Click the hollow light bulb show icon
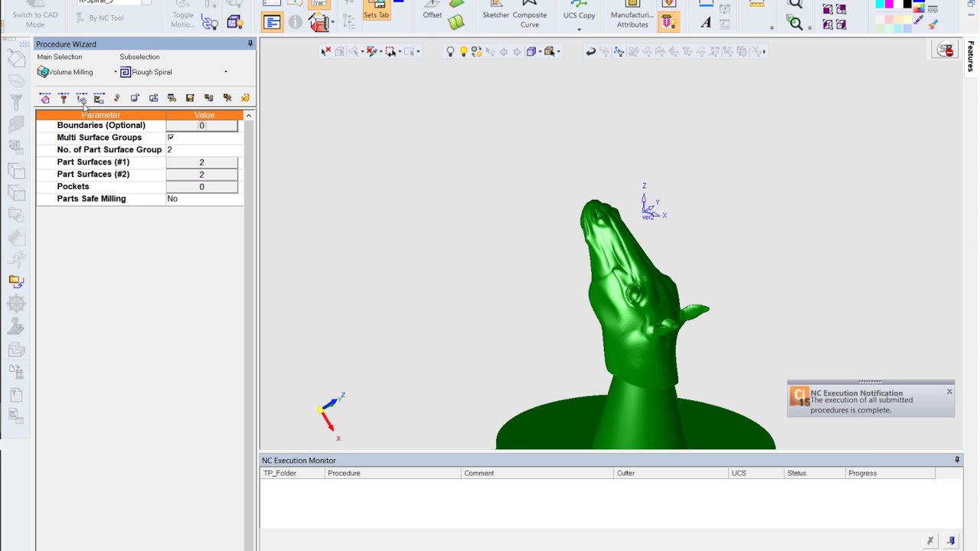980x551 pixels. point(450,52)
